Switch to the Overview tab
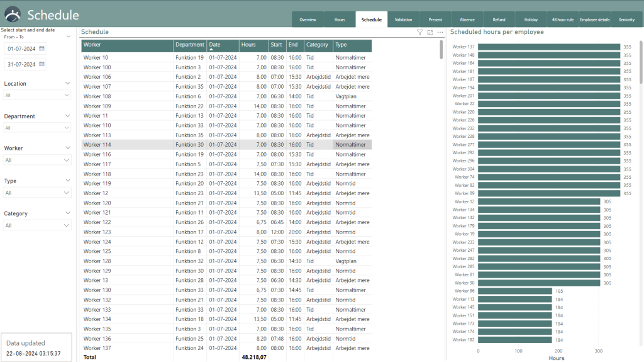The width and height of the screenshot is (644, 362). (308, 20)
